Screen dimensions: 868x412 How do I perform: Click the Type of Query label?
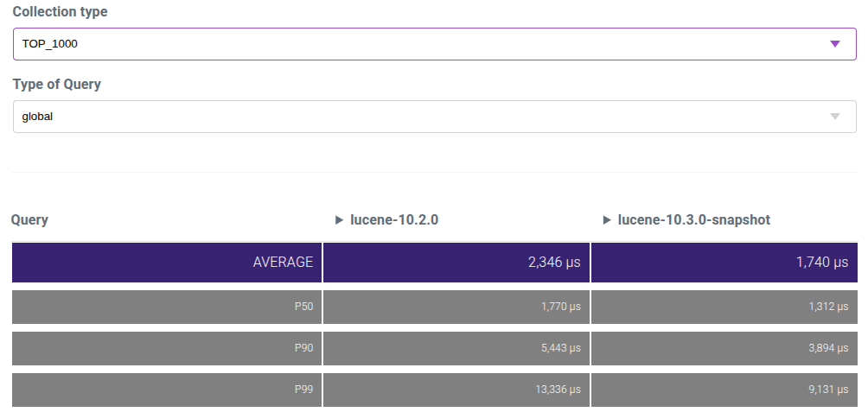click(x=57, y=85)
